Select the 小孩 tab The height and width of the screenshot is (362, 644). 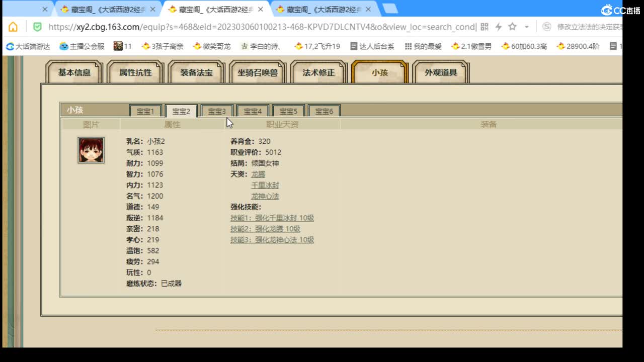380,72
